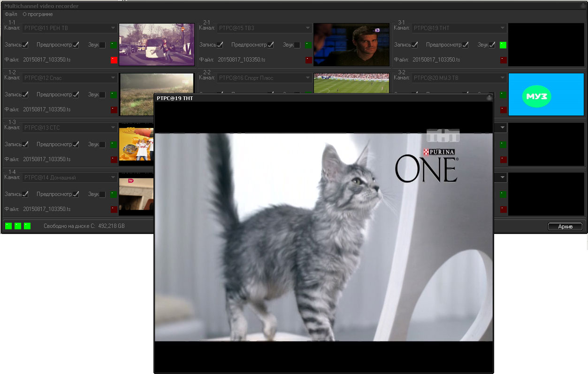Click the blue МУЗ logo thumbnail
This screenshot has height=374, width=588.
546,94
